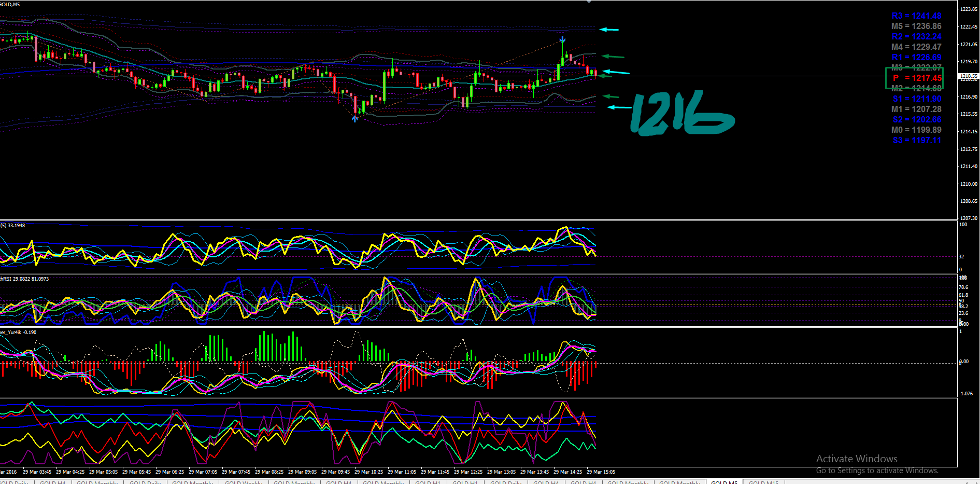Click the 23.6 level on the RSI scale

[x=963, y=313]
